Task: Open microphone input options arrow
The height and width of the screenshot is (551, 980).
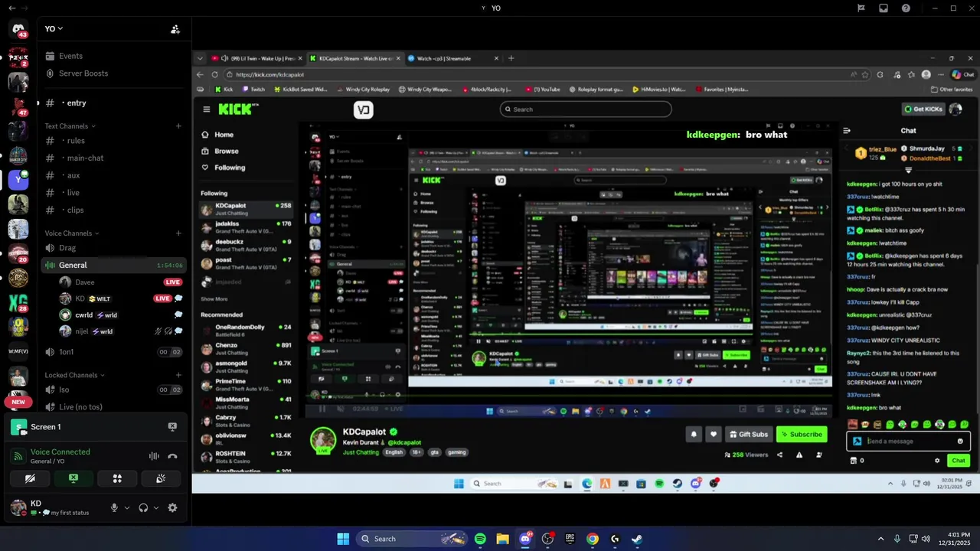Action: click(x=127, y=507)
